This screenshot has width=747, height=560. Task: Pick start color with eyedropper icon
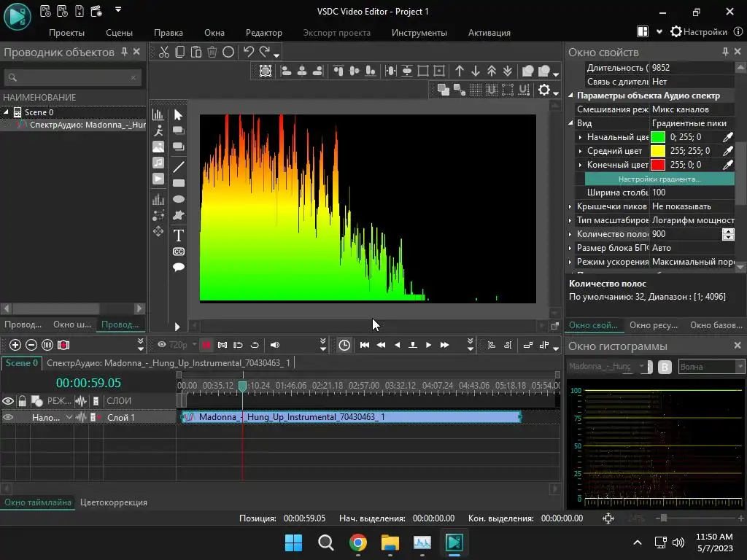click(x=727, y=137)
